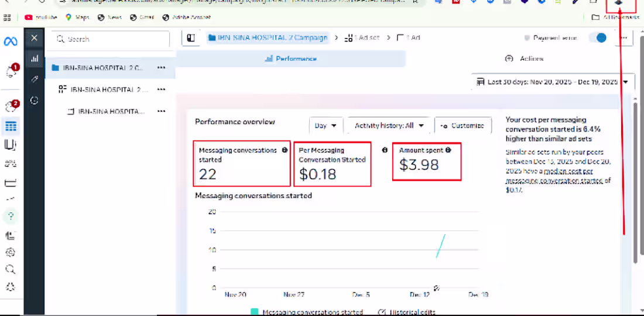644x316 pixels.
Task: Select the Amount spent $3.98 card
Action: click(x=426, y=162)
